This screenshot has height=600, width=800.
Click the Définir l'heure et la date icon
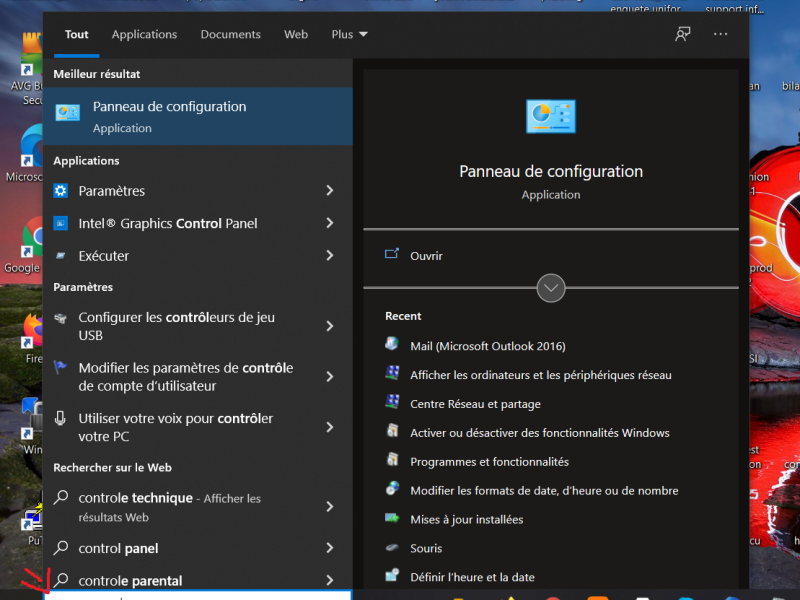392,575
